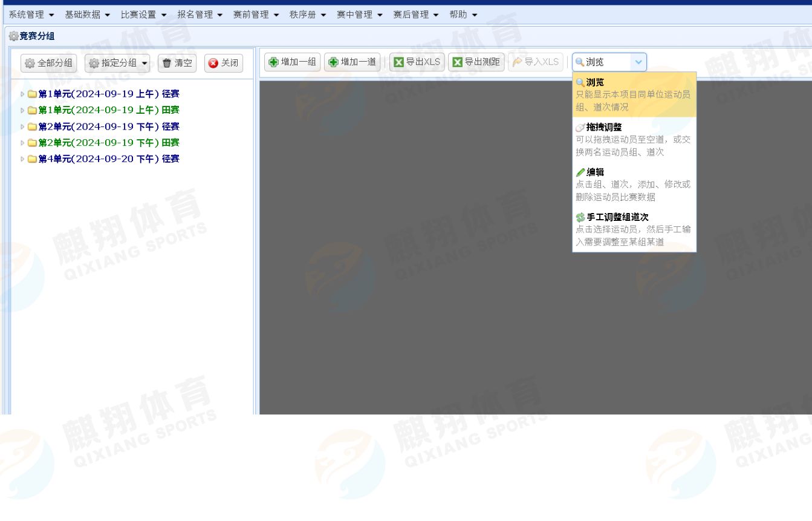The height and width of the screenshot is (521, 812).
Task: Open the 赛后管理 menu
Action: pyautogui.click(x=415, y=15)
